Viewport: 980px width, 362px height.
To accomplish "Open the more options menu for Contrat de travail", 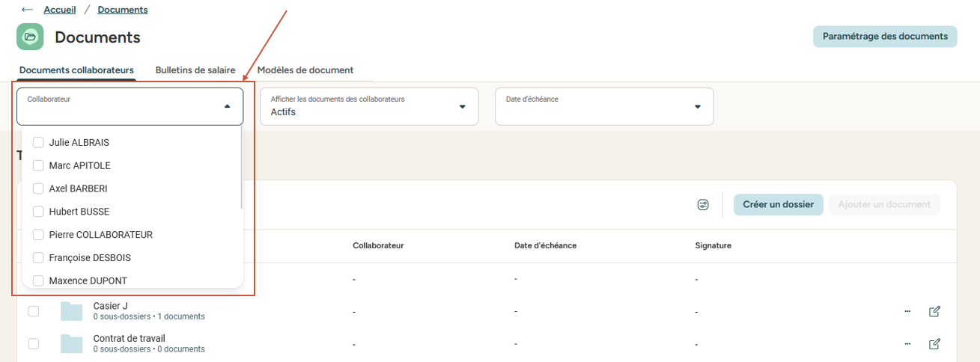I will 907,344.
